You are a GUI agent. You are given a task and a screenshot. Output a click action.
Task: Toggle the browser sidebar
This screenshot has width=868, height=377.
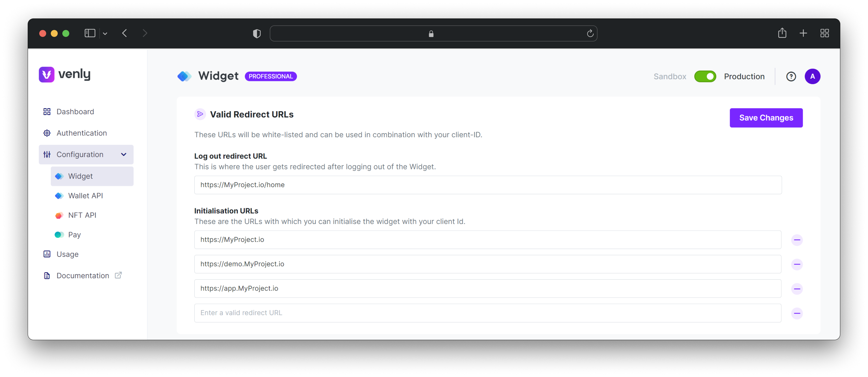pos(90,33)
